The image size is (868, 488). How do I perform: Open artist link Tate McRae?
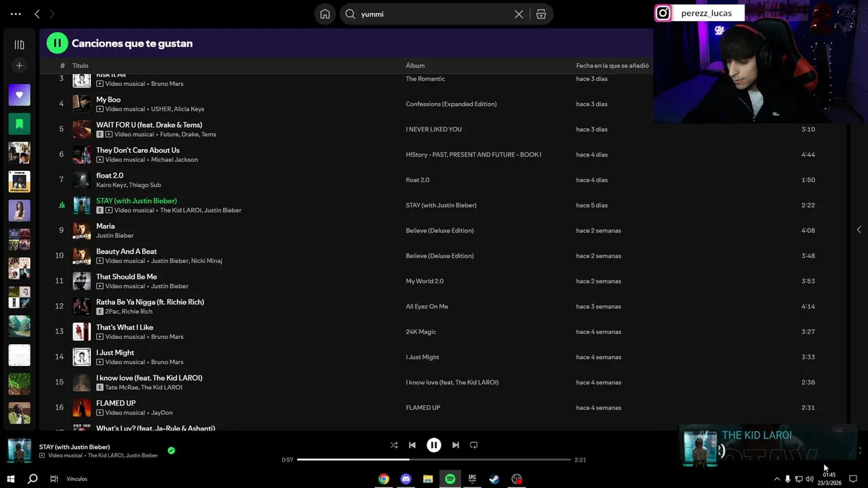(x=121, y=388)
